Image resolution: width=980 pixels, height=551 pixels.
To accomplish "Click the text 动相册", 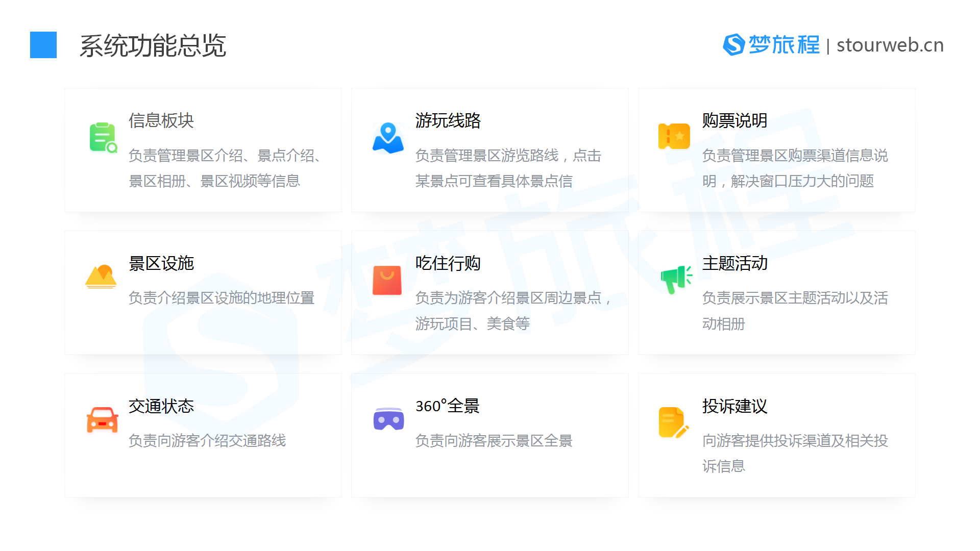I will tap(724, 324).
